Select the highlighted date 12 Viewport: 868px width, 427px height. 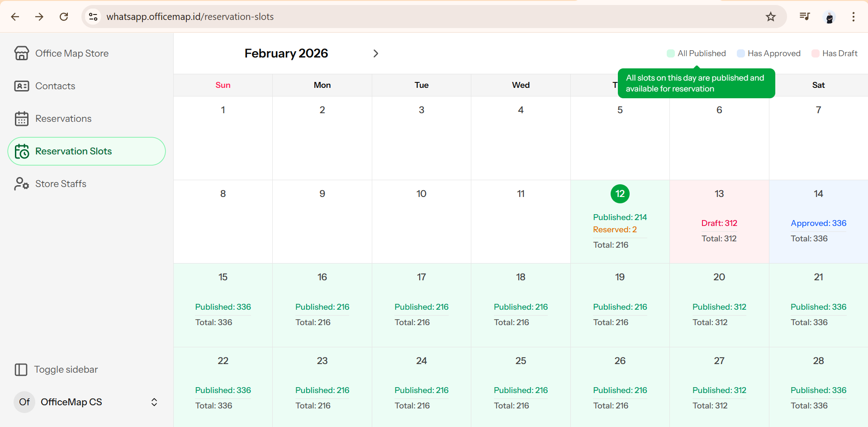(620, 194)
